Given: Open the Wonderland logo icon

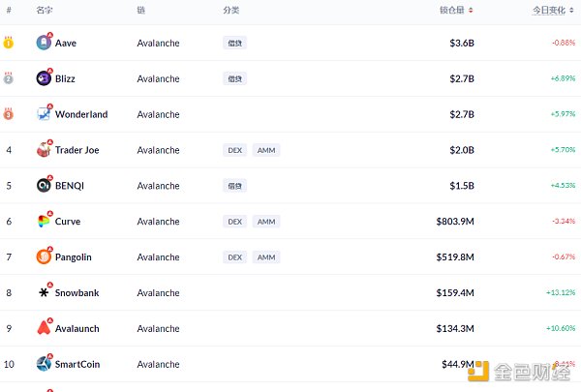Looking at the screenshot, I should (x=44, y=114).
